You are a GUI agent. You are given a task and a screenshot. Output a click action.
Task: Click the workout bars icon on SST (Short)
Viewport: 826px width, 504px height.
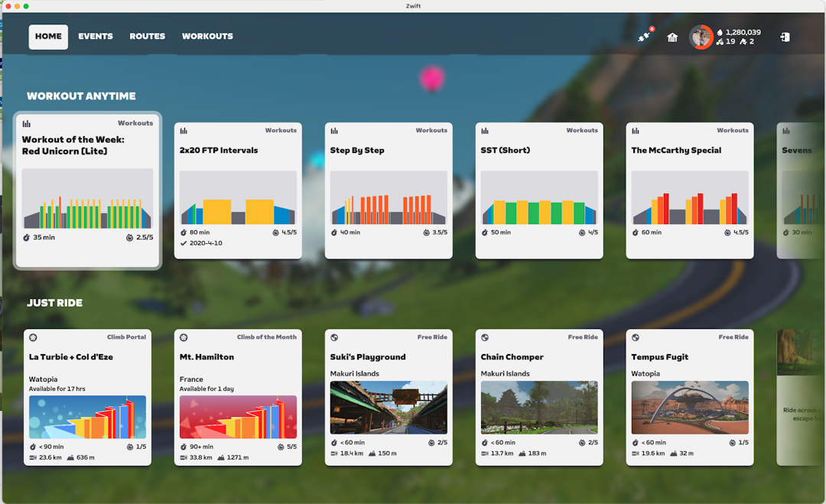pos(485,131)
